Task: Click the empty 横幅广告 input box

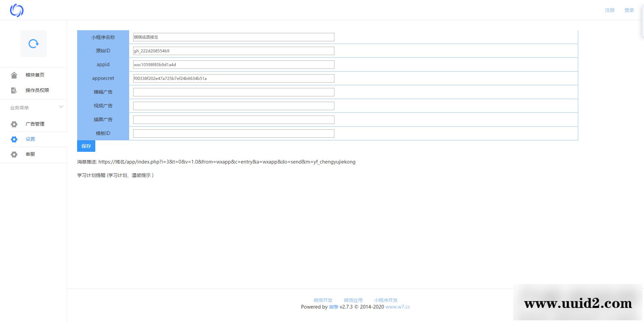Action: pyautogui.click(x=233, y=92)
